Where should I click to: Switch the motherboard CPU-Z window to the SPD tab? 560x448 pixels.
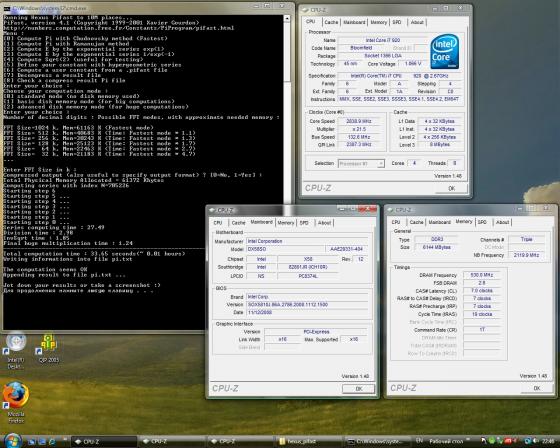[304, 223]
